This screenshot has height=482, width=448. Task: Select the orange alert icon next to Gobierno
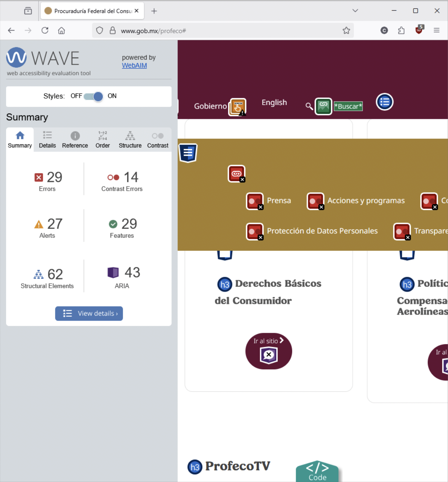pos(237,107)
